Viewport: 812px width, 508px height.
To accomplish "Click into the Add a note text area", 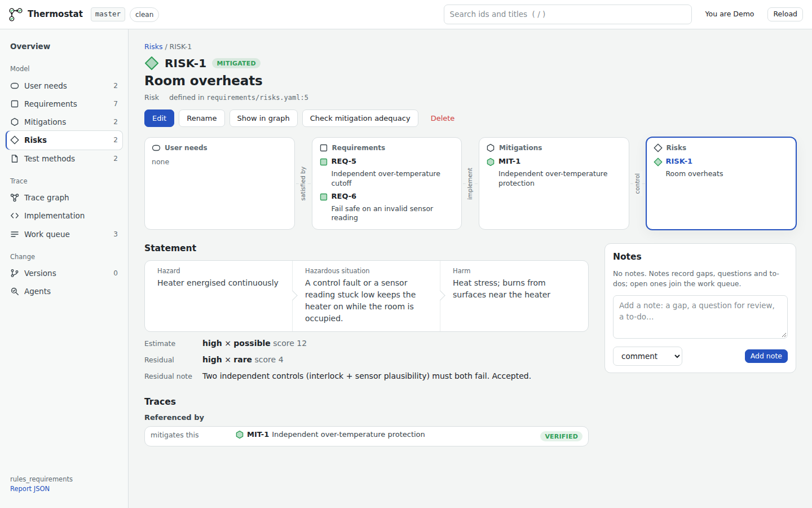I will pos(700,317).
